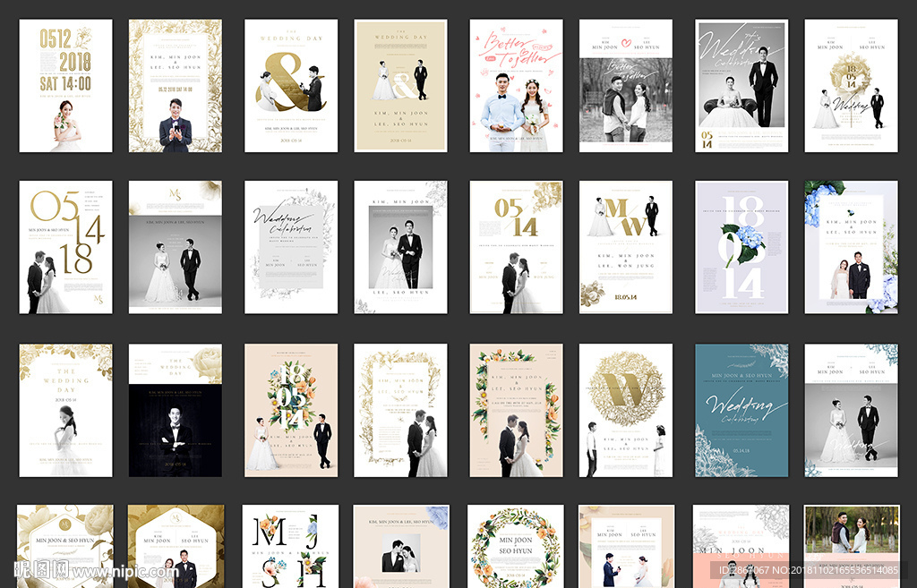
Task: Choose the gold-bordered poster with groom in blue suit
Action: pos(176,86)
